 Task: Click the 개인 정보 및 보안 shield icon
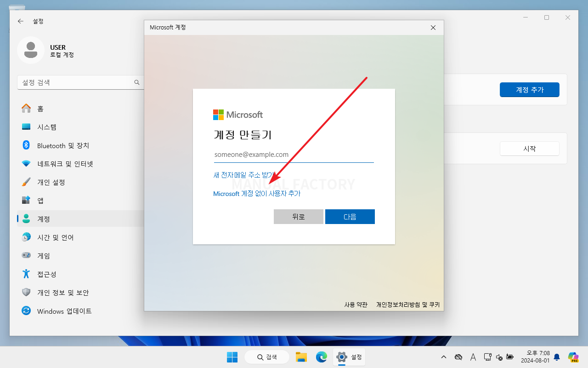tap(26, 293)
